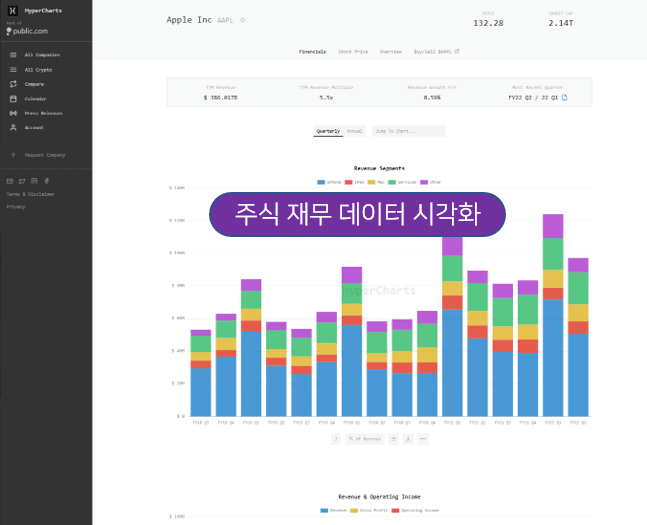Go to All Companies

pos(42,55)
